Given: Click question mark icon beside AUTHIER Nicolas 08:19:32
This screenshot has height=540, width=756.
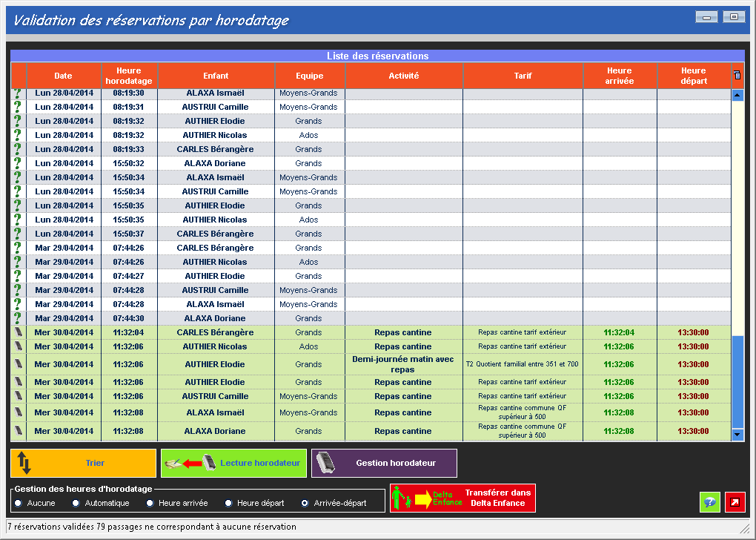Looking at the screenshot, I should [x=19, y=135].
